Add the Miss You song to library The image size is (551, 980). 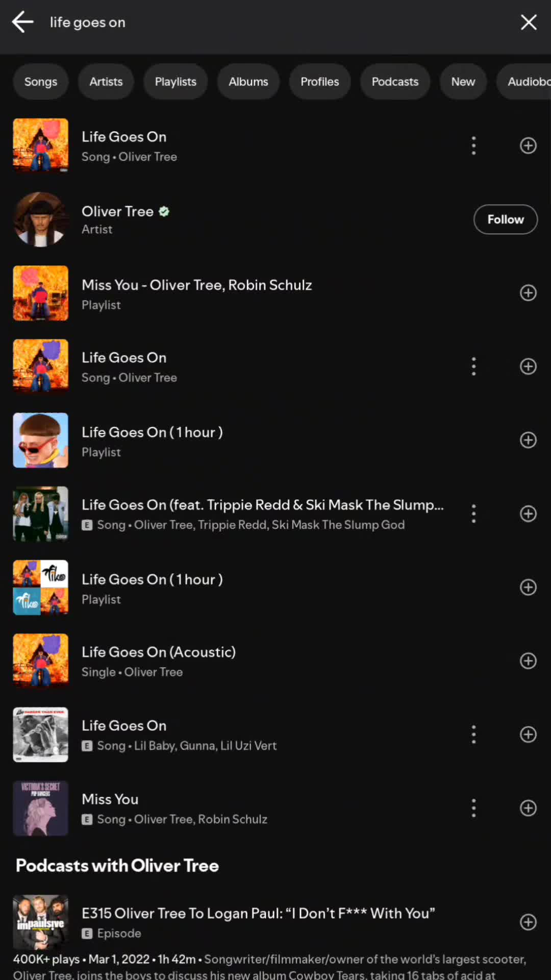click(x=528, y=808)
